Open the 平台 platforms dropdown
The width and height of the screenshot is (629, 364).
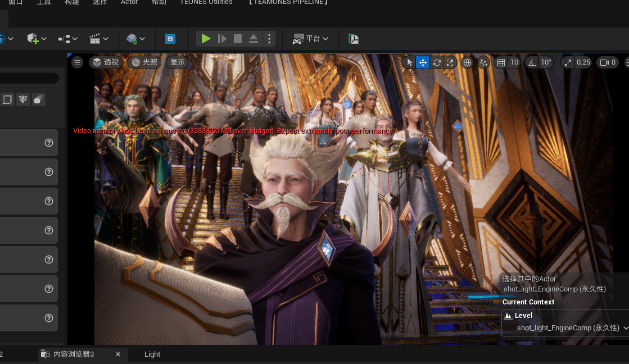click(311, 39)
